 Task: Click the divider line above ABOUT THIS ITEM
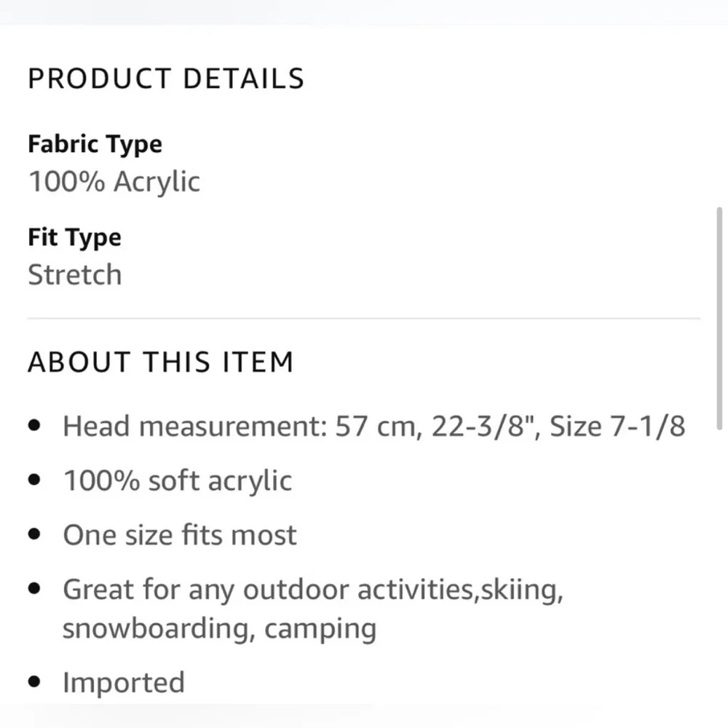364,319
